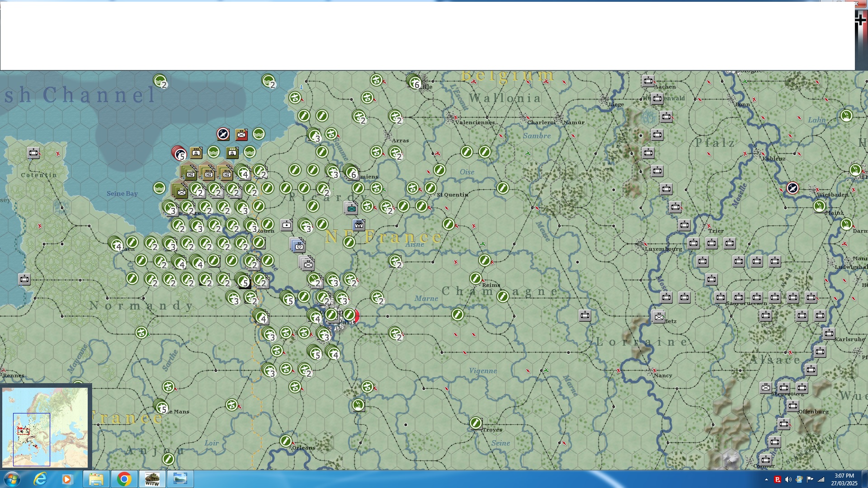Select the two-unit Arras counter
Image resolution: width=868 pixels, height=488 pixels.
coord(396,153)
